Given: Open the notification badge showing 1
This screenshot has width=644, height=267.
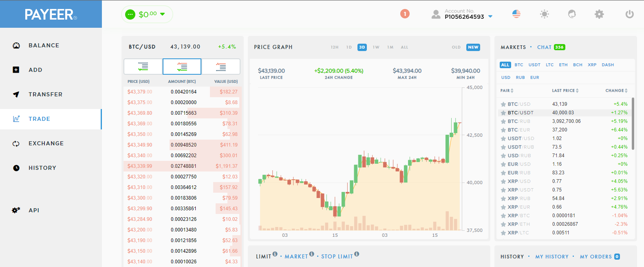Looking at the screenshot, I should pos(405,14).
